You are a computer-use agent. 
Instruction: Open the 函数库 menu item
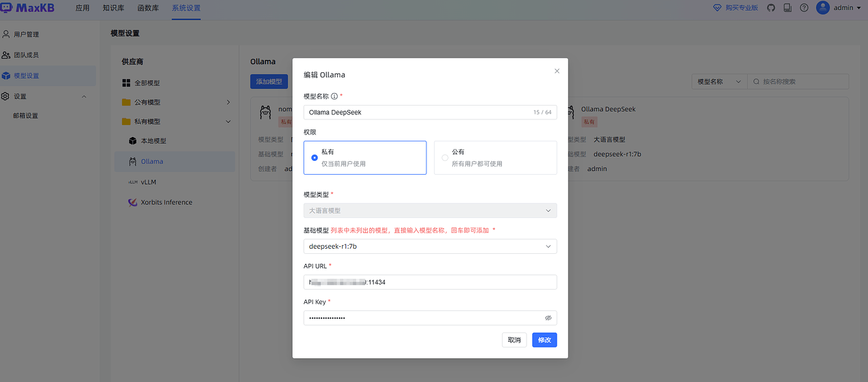coord(147,8)
